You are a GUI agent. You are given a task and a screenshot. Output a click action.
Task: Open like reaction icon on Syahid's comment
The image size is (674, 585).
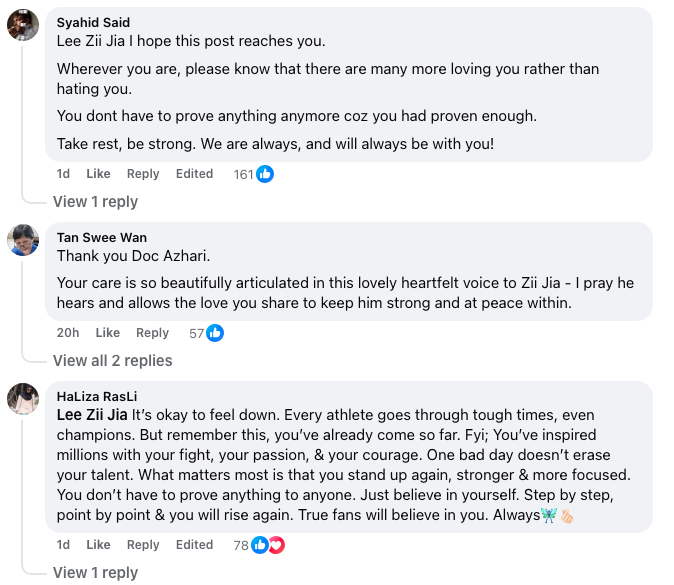point(265,174)
